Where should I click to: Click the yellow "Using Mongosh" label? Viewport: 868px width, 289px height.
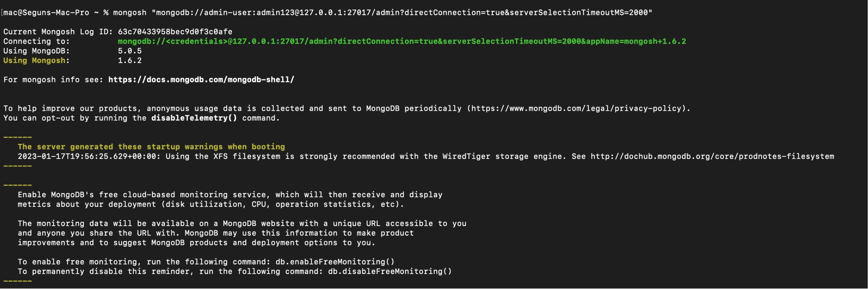[x=34, y=61]
